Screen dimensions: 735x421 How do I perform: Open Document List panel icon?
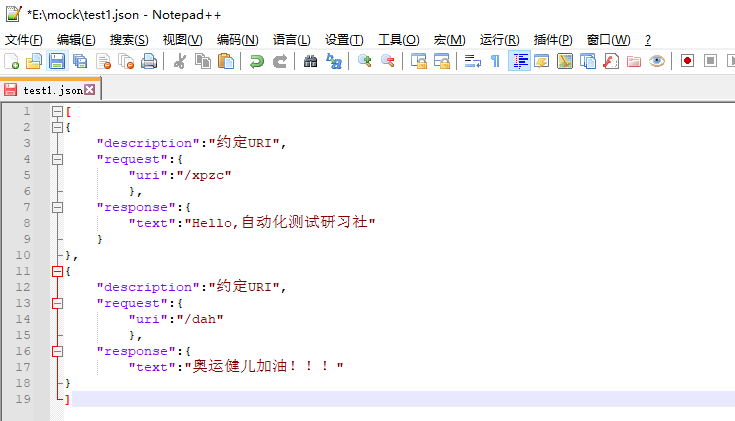pos(587,61)
